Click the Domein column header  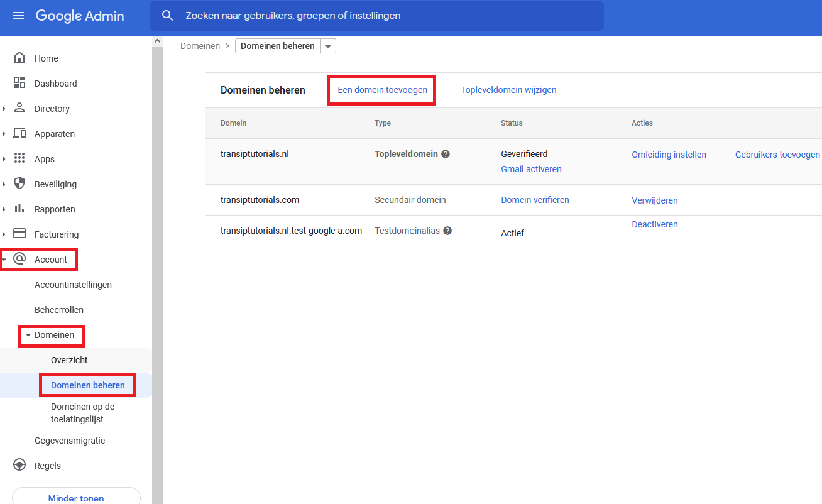click(233, 123)
